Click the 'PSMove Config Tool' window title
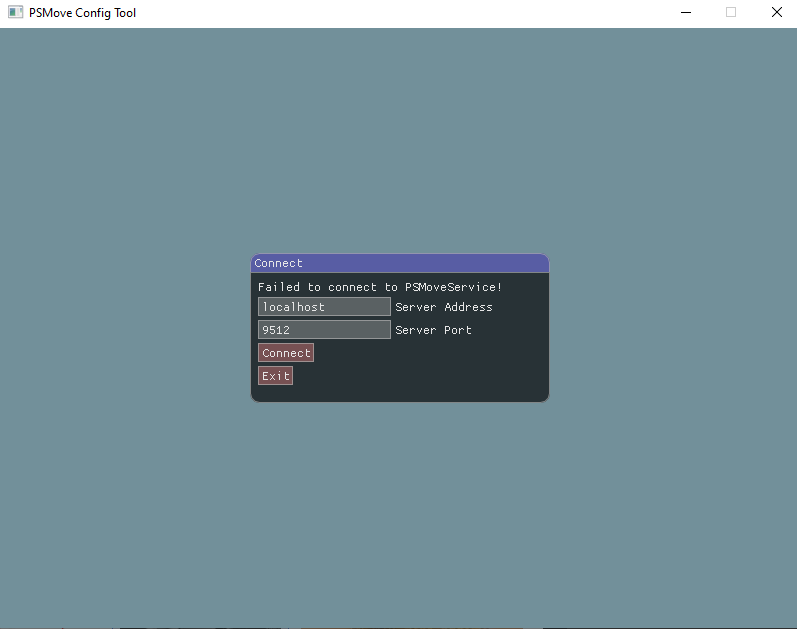The width and height of the screenshot is (797, 629). click(82, 13)
